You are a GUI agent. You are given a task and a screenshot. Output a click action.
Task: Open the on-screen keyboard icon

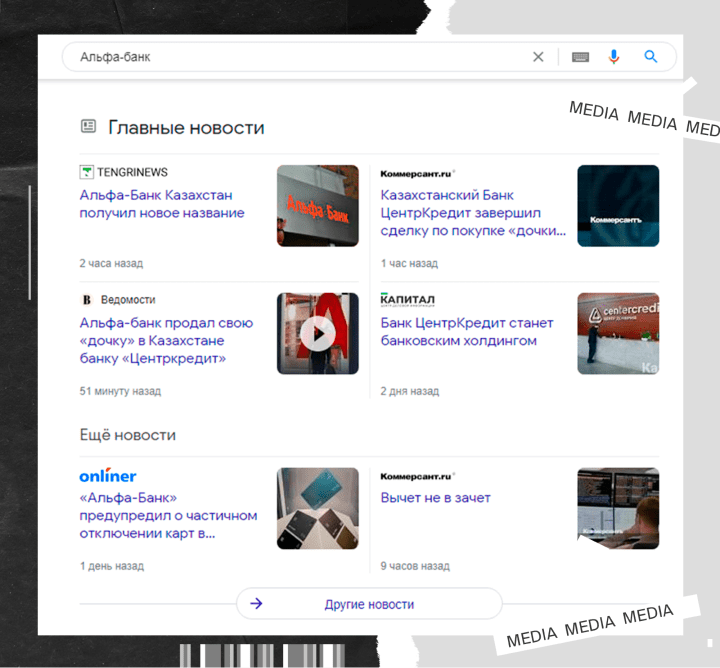click(580, 57)
